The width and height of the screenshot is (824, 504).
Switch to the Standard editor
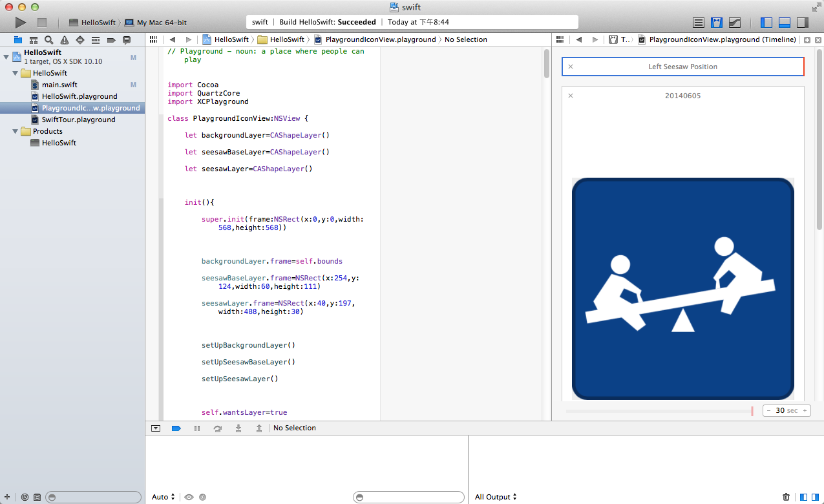tap(699, 23)
